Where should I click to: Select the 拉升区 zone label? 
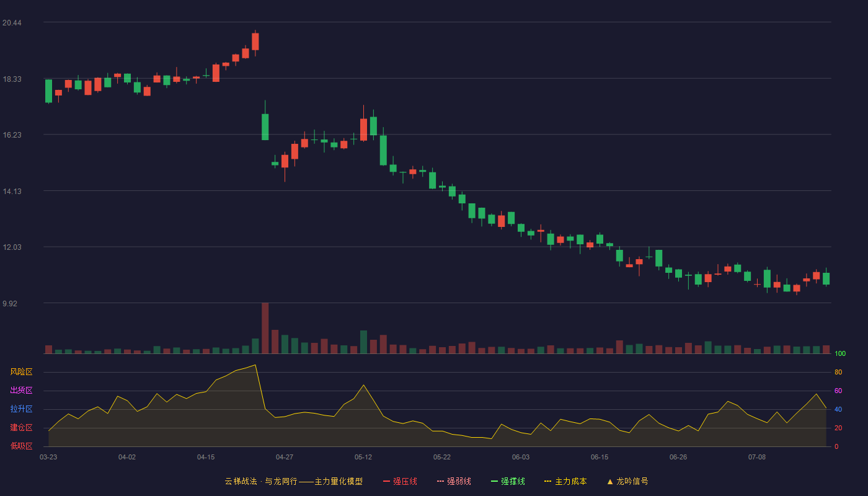click(x=21, y=409)
